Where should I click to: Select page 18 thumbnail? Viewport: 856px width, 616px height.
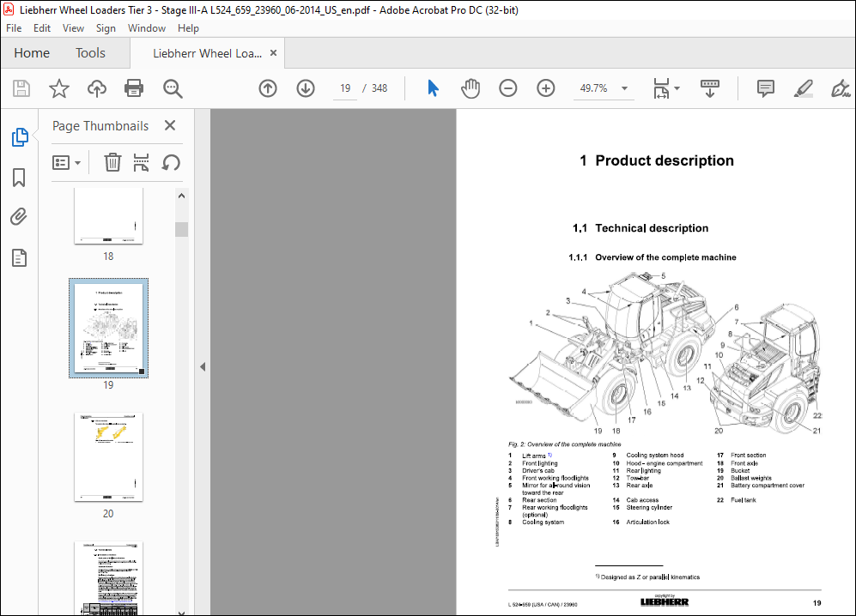click(109, 216)
